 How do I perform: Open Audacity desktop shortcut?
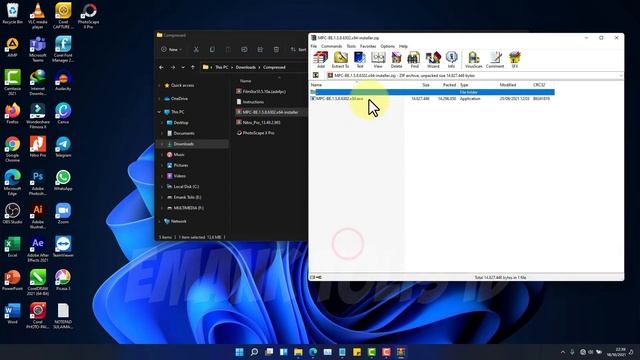tap(63, 80)
